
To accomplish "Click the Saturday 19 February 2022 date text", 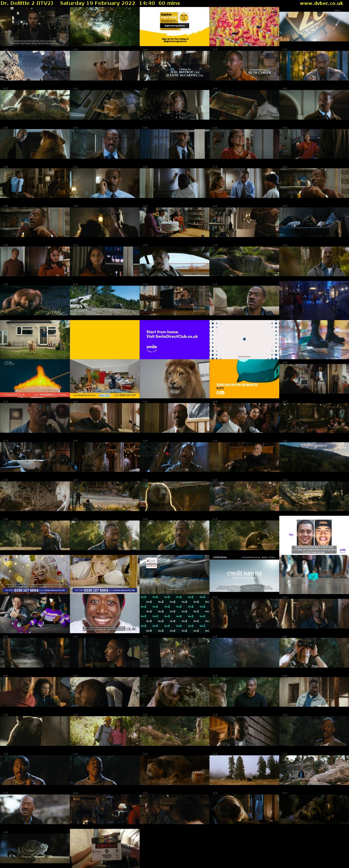I will tap(98, 3).
